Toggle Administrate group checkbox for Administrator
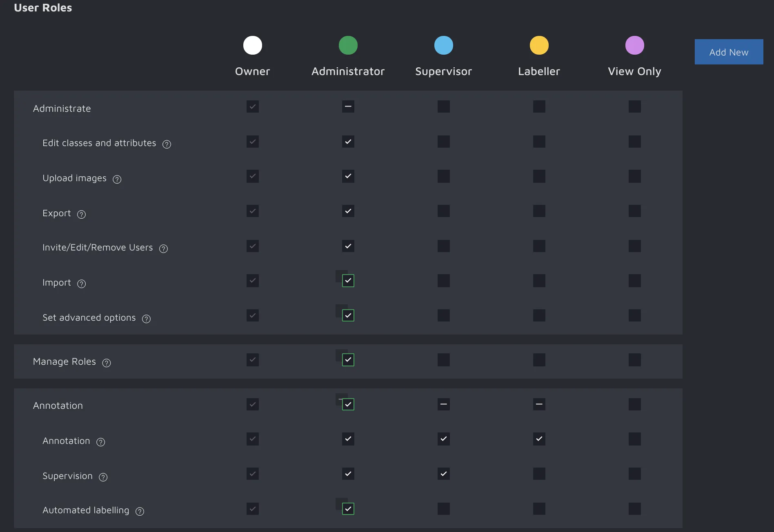The height and width of the screenshot is (532, 774). 348,106
